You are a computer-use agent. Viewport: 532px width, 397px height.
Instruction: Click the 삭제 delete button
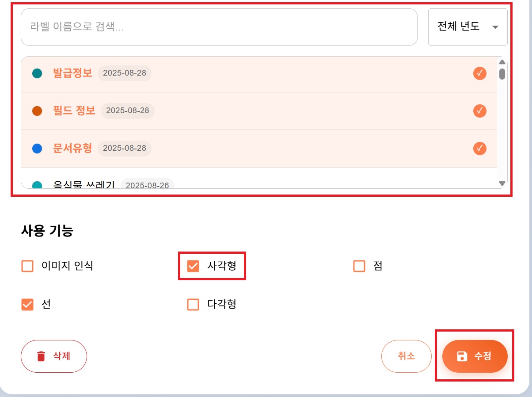pyautogui.click(x=54, y=356)
